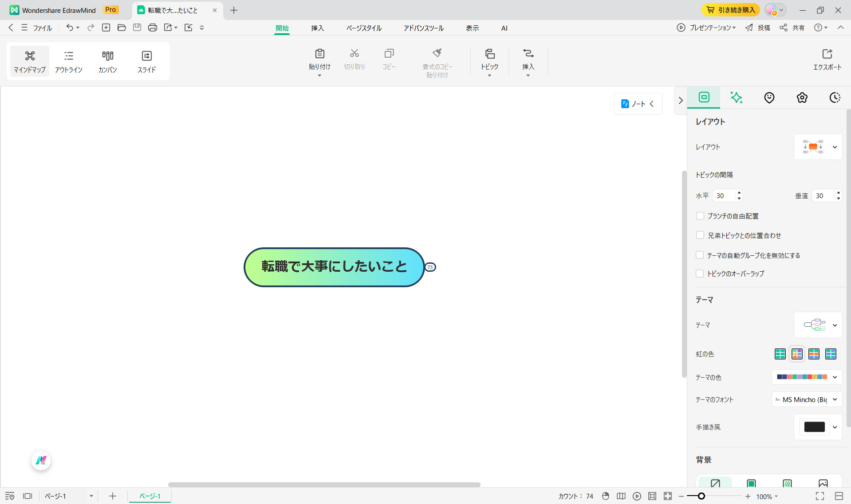Open the ページスタイル ribbon tab

point(363,28)
